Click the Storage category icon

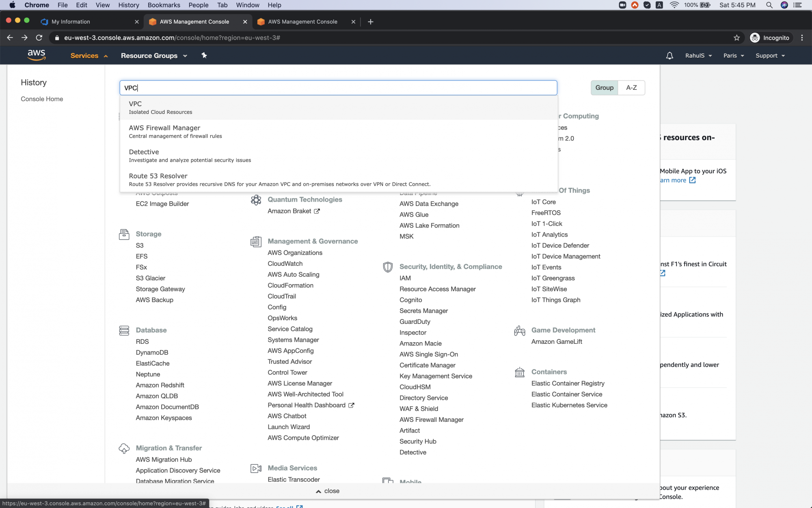pos(124,234)
